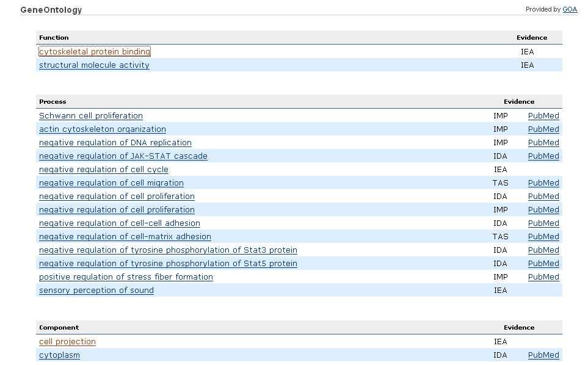Screen dimensions: 588x365
Task: Select the 'Provided by' label text
Action: 543,9
